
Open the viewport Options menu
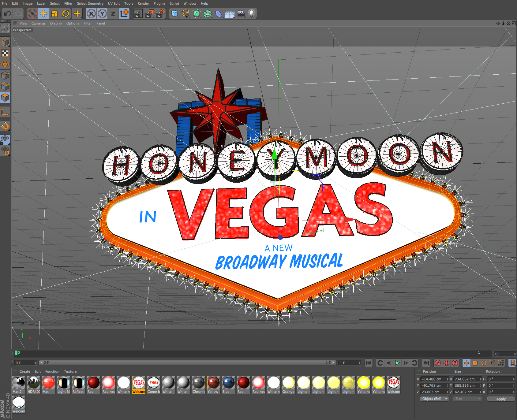click(73, 23)
